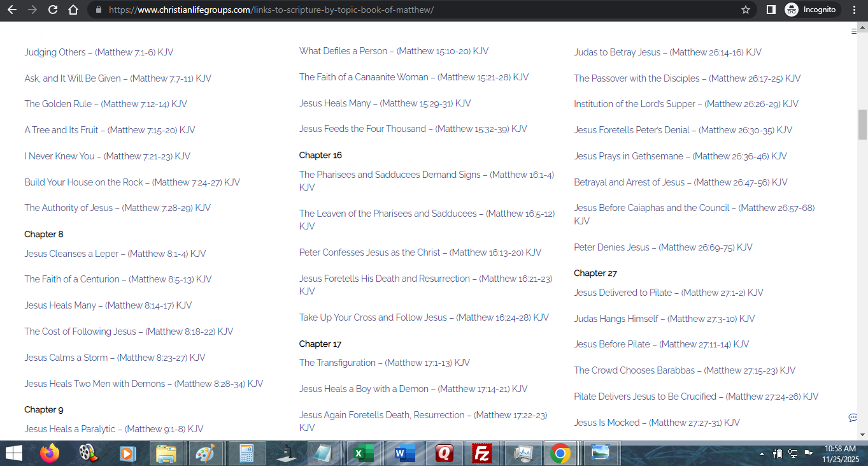Show hidden system tray icons
Viewport: 868px width, 466px height.
[x=762, y=454]
